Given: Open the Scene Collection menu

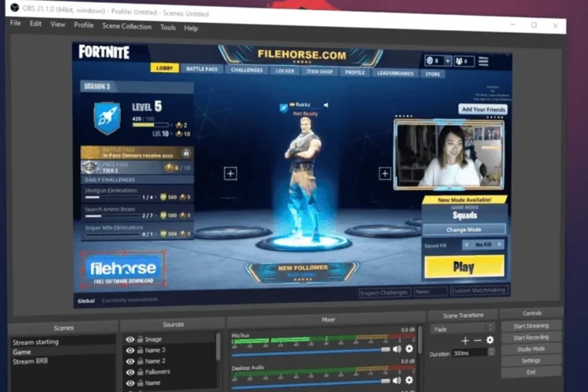Looking at the screenshot, I should pyautogui.click(x=127, y=26).
